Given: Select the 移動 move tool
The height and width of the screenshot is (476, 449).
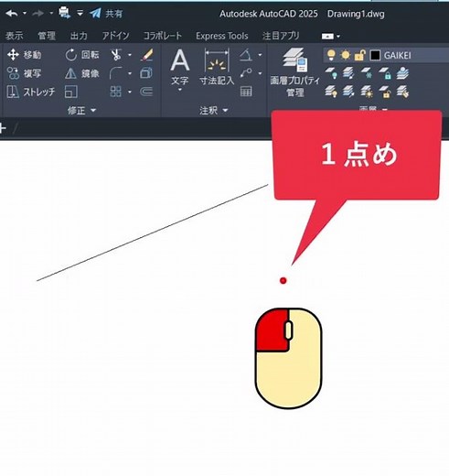Looking at the screenshot, I should pyautogui.click(x=24, y=55).
